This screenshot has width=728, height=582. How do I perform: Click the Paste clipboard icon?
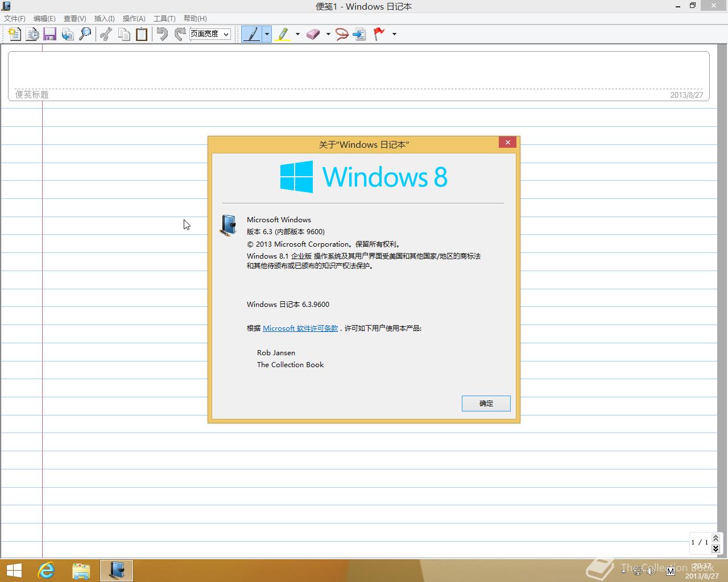coord(142,34)
